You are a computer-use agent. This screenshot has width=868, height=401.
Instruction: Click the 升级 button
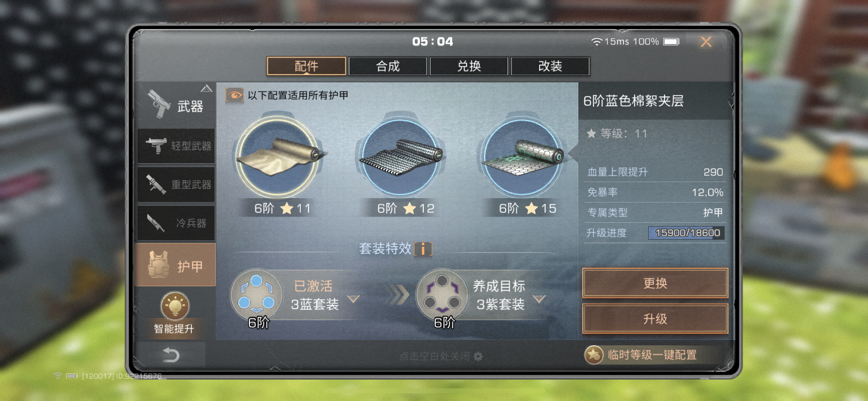coord(655,319)
